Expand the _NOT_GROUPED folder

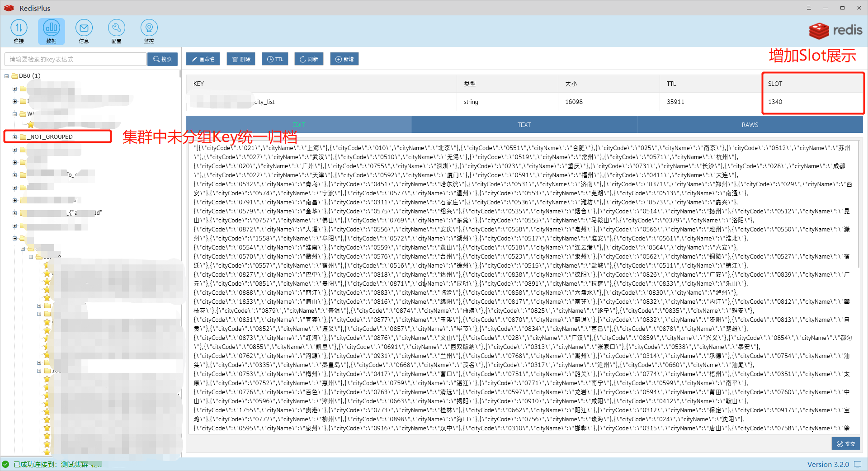(x=15, y=137)
